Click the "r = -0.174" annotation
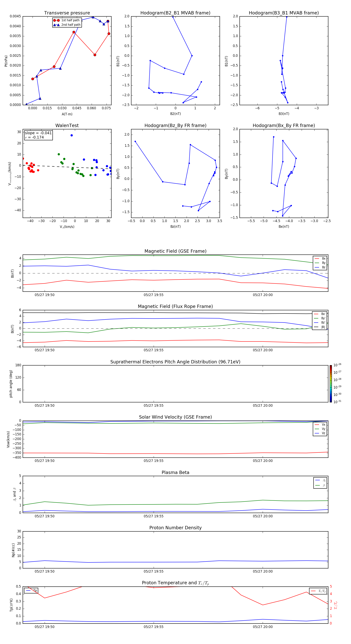 [x=35, y=137]
